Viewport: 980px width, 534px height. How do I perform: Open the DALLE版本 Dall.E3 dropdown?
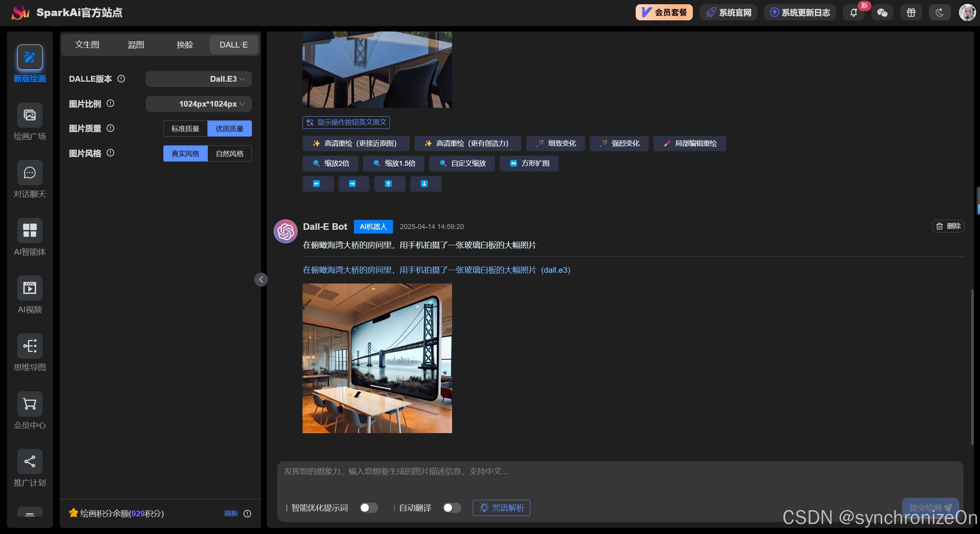(199, 79)
